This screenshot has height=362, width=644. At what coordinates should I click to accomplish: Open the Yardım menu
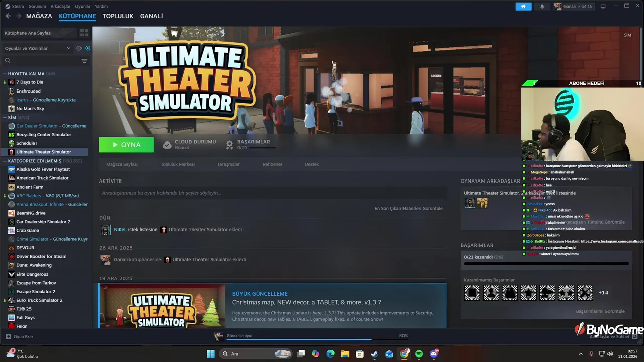(101, 6)
